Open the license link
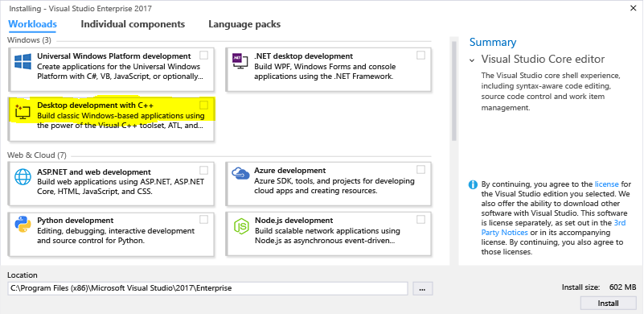 pos(607,184)
